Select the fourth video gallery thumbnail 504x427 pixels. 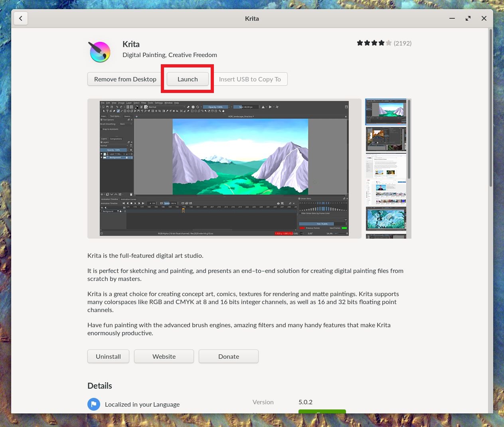(386, 192)
